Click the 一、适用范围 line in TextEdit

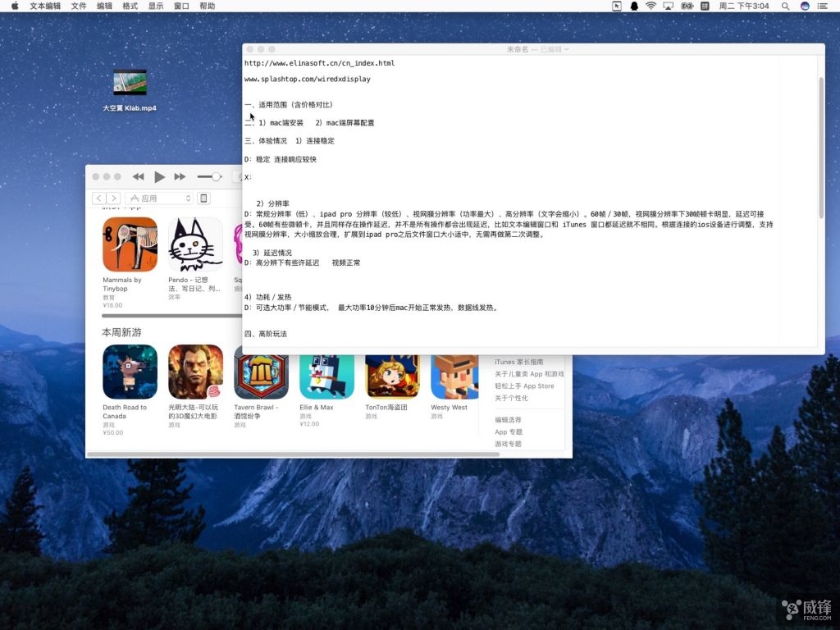[x=289, y=105]
